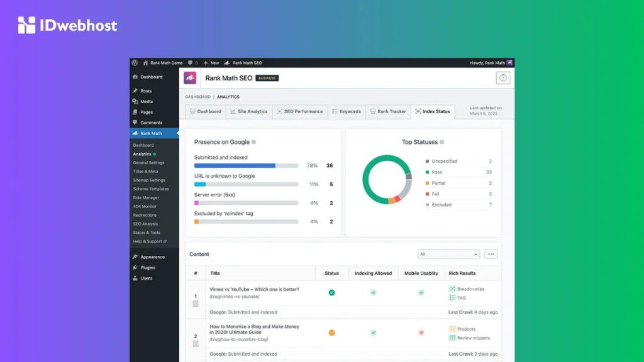Click the three-dot content options button
644x362 pixels.
[x=491, y=254]
